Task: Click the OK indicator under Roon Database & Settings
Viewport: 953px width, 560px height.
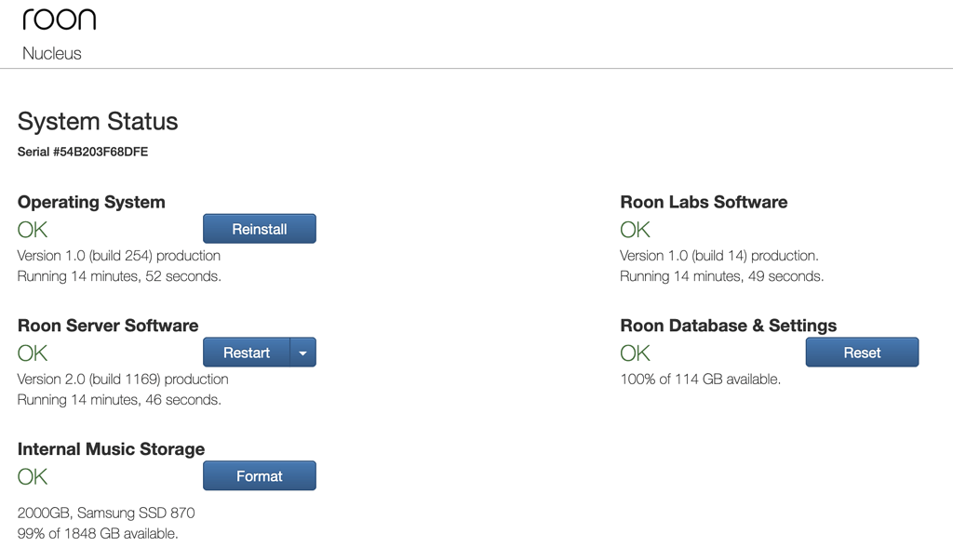Action: [635, 352]
